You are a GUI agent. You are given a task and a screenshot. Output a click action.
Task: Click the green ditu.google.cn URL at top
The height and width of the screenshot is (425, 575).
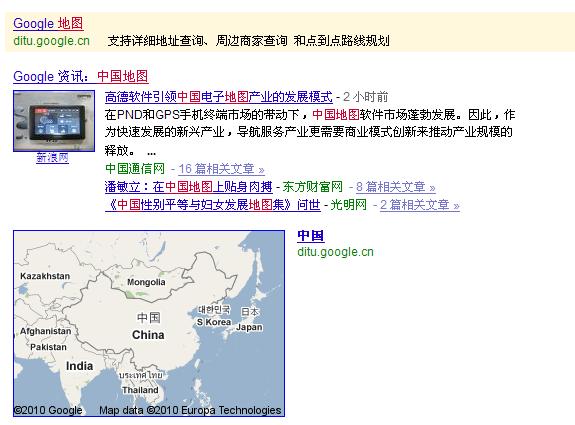point(51,41)
